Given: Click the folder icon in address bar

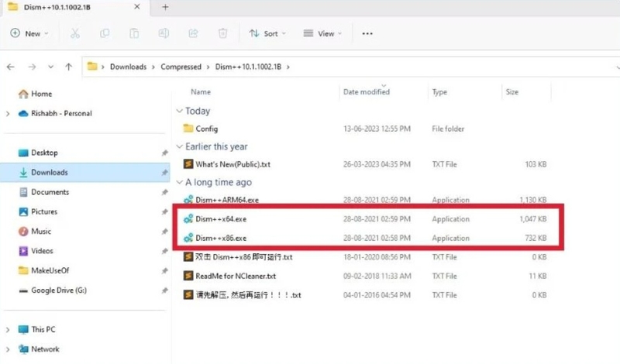Looking at the screenshot, I should point(92,67).
